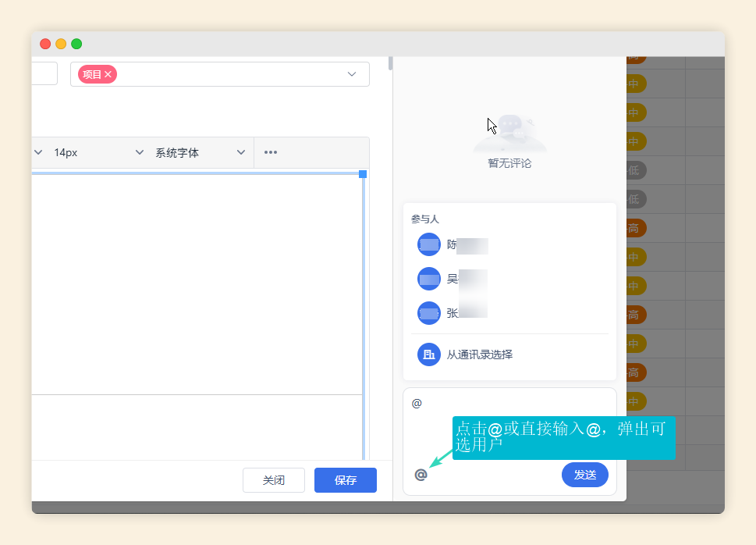Click an orange 高 priority tag

click(634, 228)
